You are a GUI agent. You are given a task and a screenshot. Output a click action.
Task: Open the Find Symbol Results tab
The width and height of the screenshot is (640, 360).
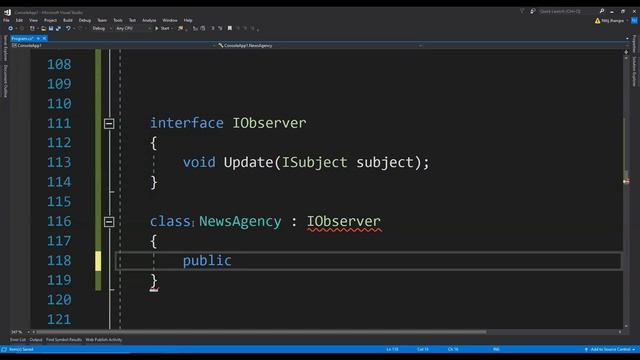[64, 340]
